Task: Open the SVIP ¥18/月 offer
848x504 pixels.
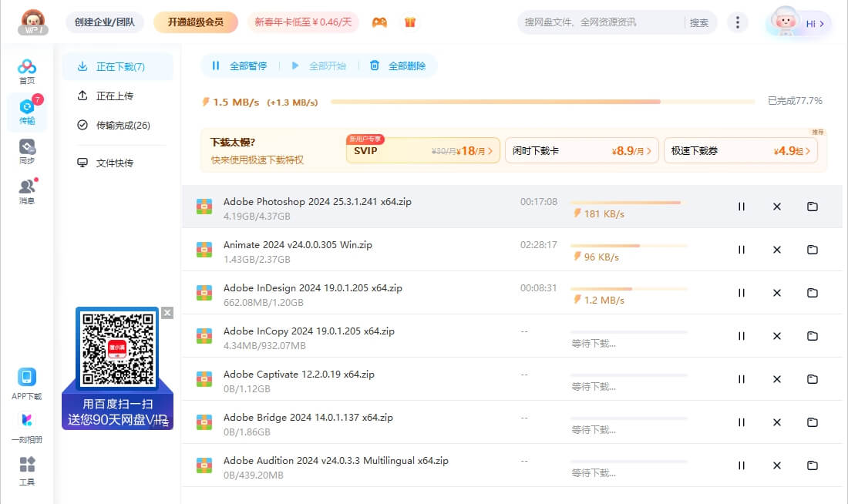Action: (x=423, y=150)
